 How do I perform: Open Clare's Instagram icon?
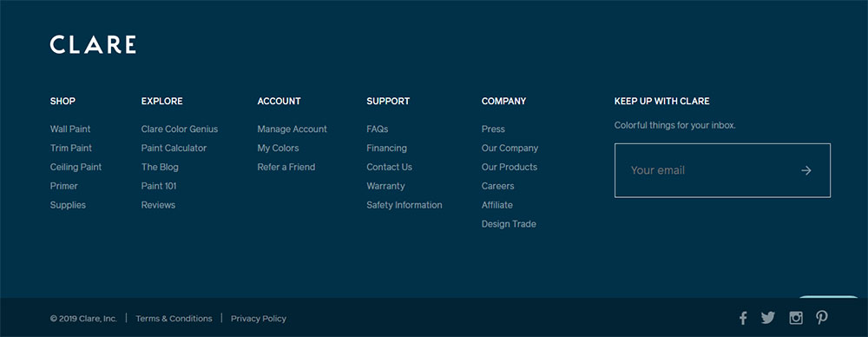[796, 318]
